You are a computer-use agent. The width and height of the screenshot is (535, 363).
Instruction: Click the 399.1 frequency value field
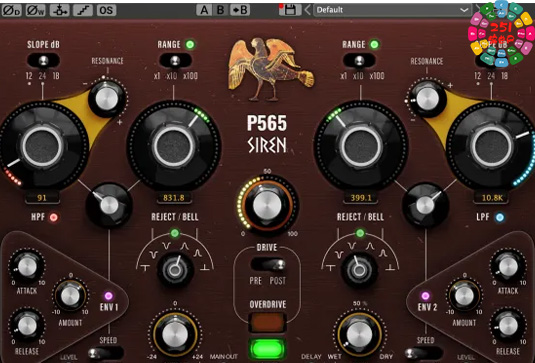click(361, 198)
